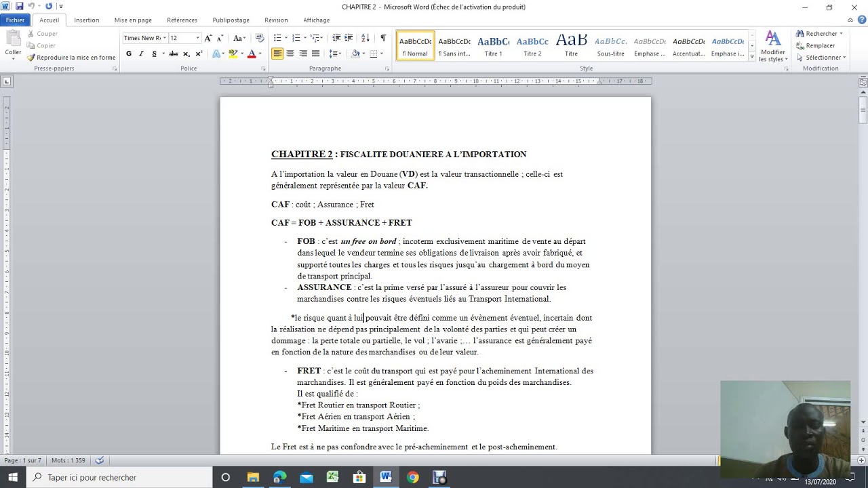Screen dimensions: 868x488
Task: Apply numbered list
Action: tap(297, 38)
